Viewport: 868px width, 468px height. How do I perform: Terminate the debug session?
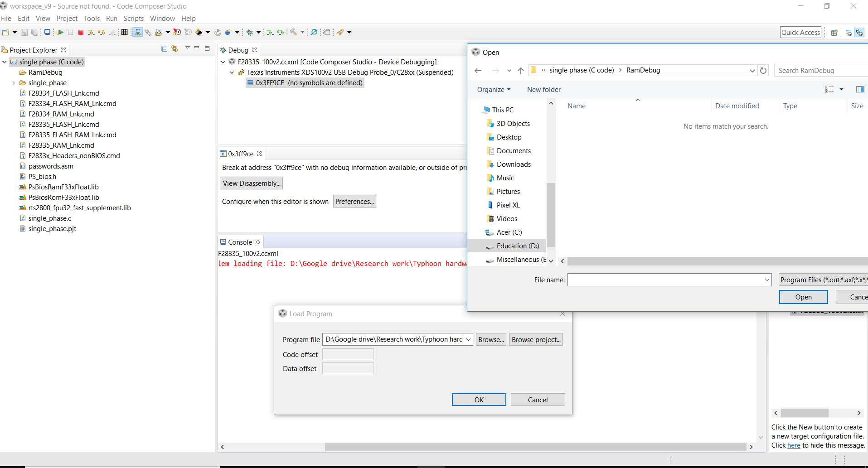(81, 32)
